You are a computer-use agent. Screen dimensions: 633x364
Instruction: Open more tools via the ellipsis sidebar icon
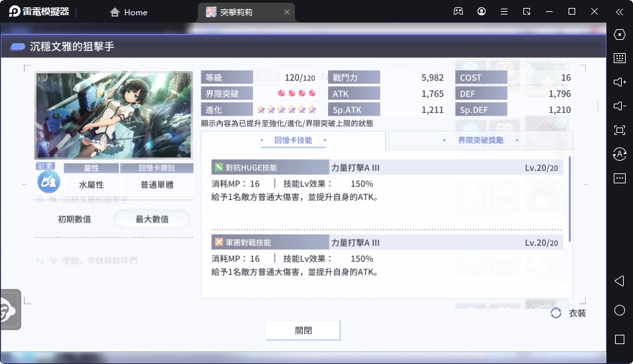[x=620, y=178]
